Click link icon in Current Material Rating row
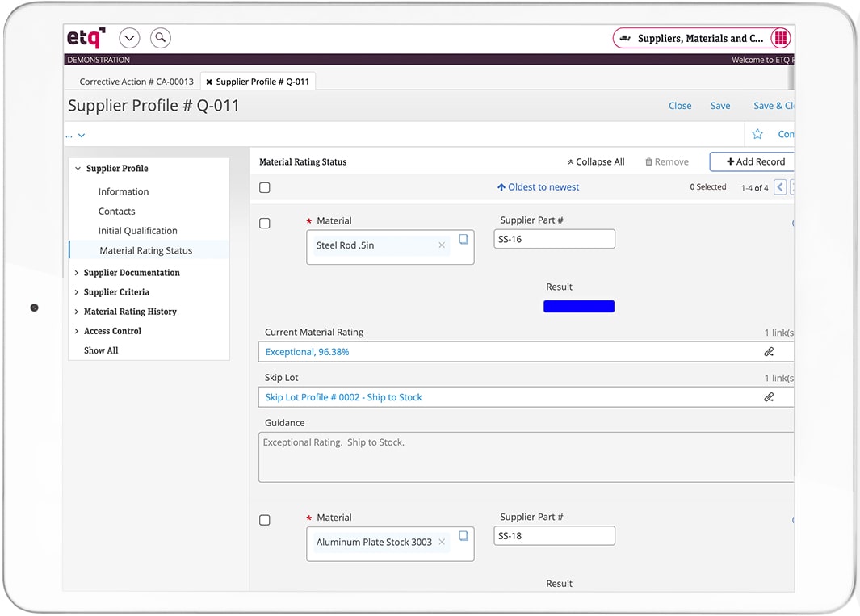The image size is (860, 616). pyautogui.click(x=769, y=352)
